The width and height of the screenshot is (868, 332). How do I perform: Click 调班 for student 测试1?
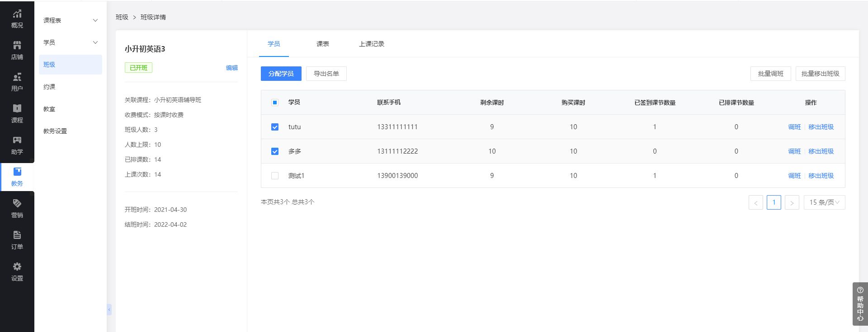tap(794, 176)
